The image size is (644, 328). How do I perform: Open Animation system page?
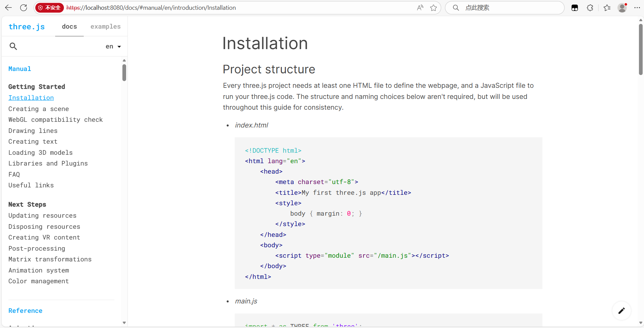(x=39, y=270)
